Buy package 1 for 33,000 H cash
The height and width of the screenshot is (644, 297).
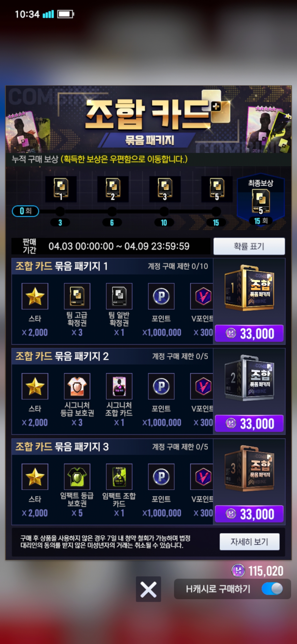[249, 333]
